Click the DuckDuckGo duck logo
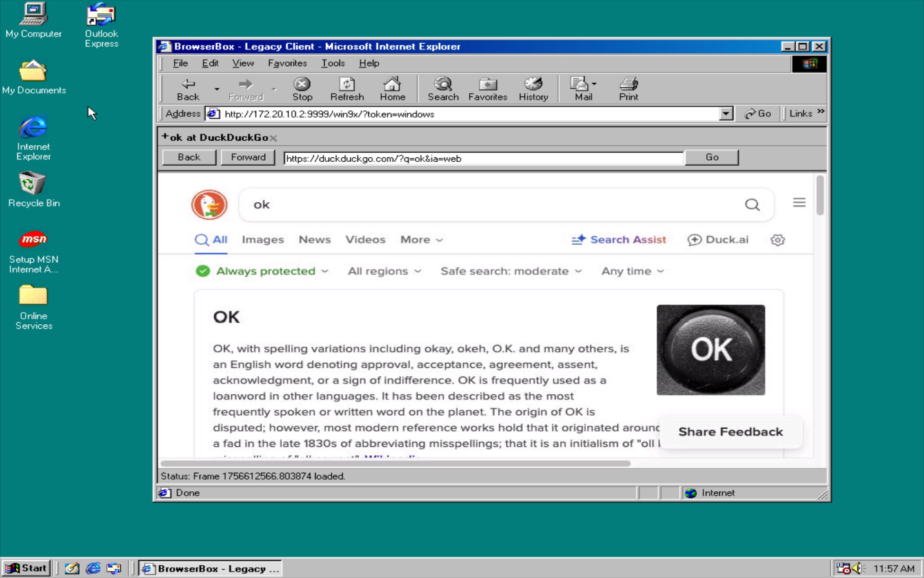 click(x=209, y=205)
